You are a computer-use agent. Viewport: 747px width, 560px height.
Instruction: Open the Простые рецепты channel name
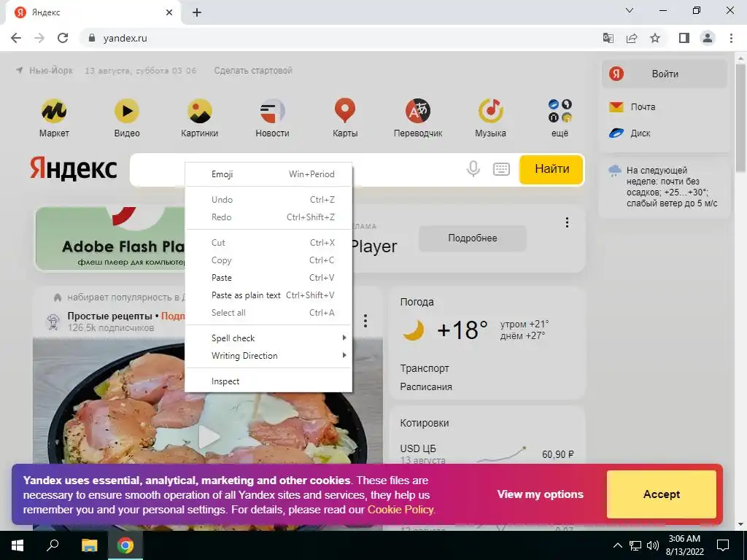pyautogui.click(x=109, y=316)
